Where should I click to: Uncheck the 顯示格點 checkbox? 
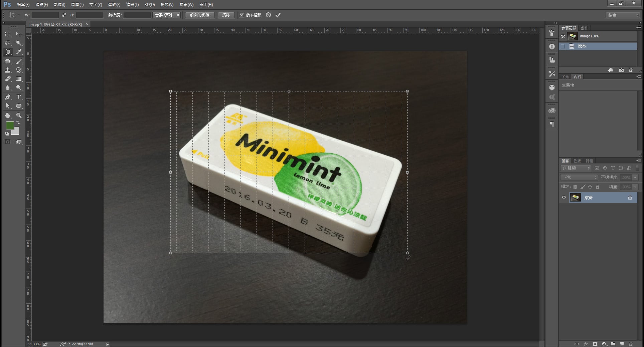242,15
